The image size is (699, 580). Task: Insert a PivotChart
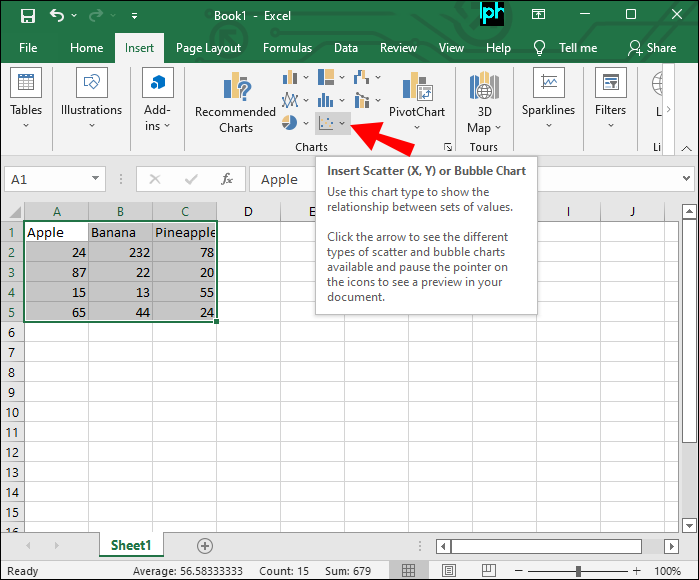(x=416, y=100)
